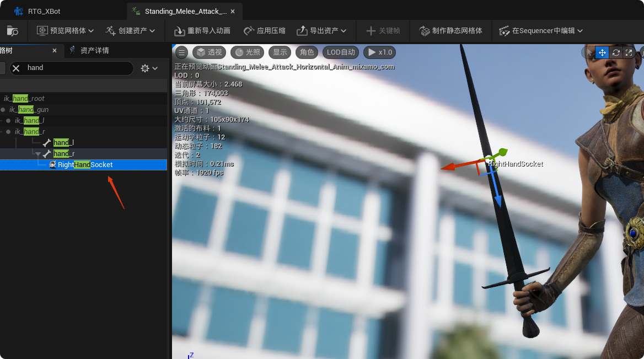
Task: Switch to the 资产详情 tab
Action: point(89,51)
